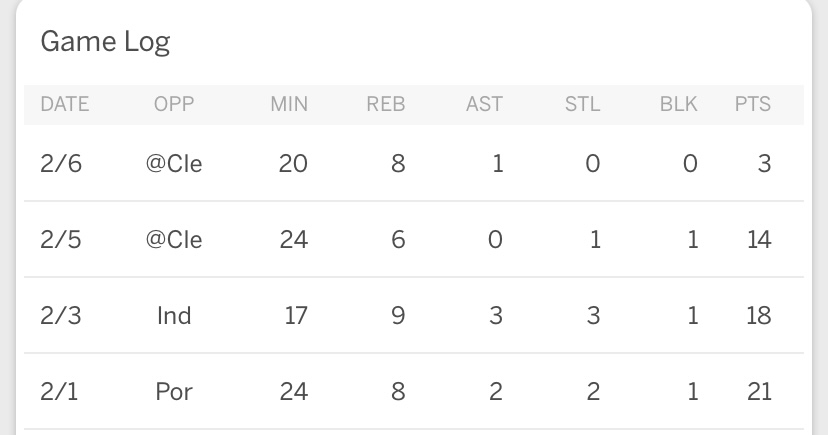Click the @Cle opponent in 2/6 row
828x435 pixels.
click(x=174, y=163)
